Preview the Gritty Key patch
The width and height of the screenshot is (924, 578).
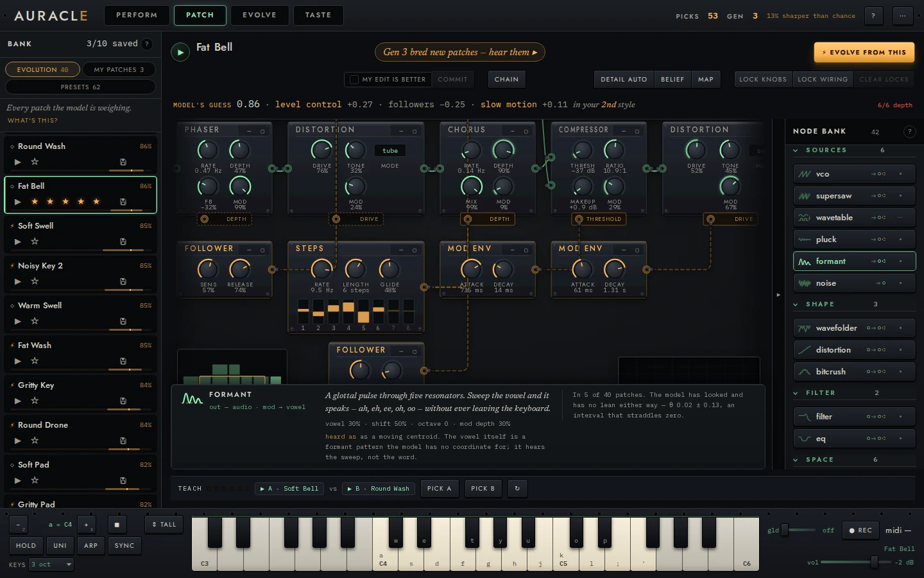coord(18,401)
